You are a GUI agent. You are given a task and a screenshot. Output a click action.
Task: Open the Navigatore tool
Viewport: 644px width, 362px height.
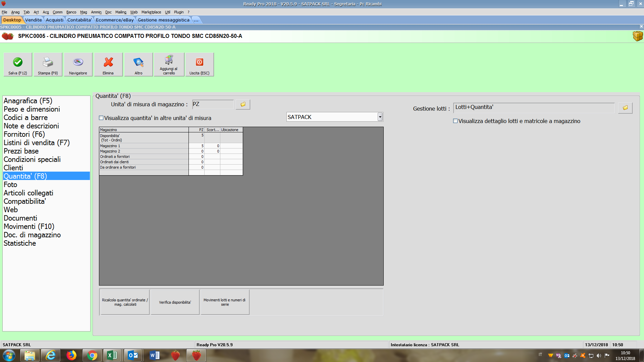(78, 62)
